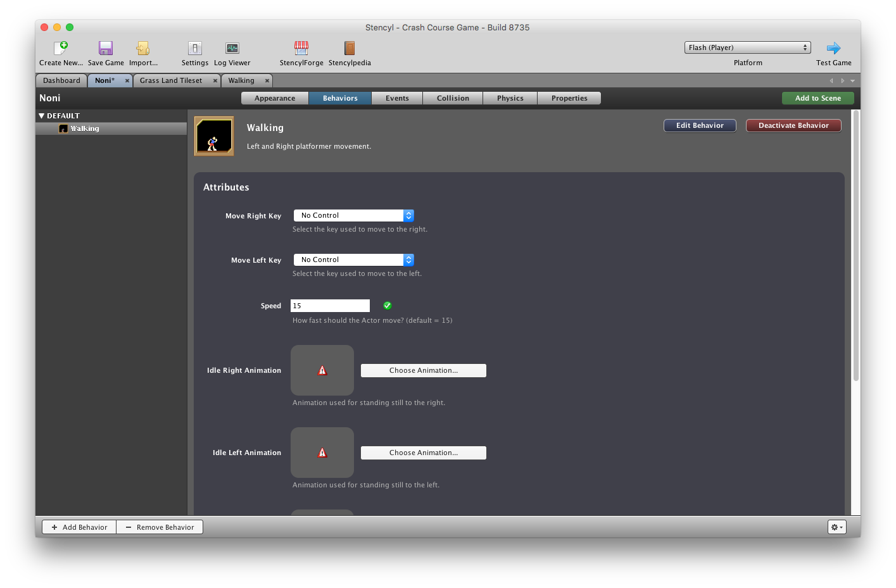Open the Appearance section
Screen dimensions: 896x588
[x=275, y=98]
